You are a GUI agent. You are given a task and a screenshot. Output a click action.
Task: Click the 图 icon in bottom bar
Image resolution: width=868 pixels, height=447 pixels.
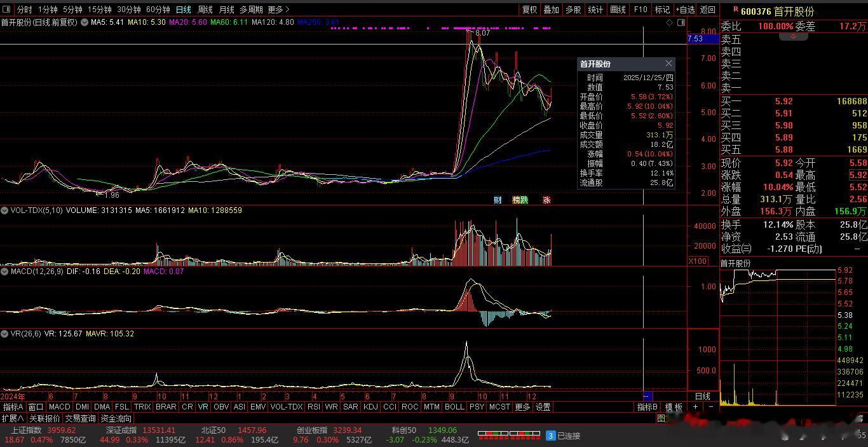pos(661,418)
